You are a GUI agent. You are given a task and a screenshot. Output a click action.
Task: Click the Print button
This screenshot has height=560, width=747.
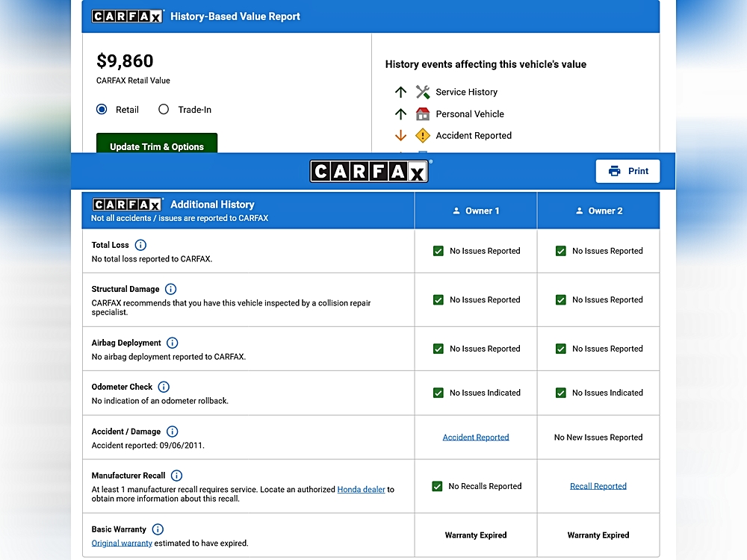[628, 171]
